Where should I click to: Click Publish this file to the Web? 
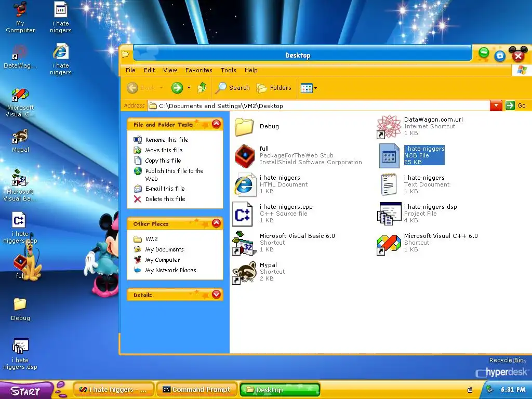[x=175, y=175]
